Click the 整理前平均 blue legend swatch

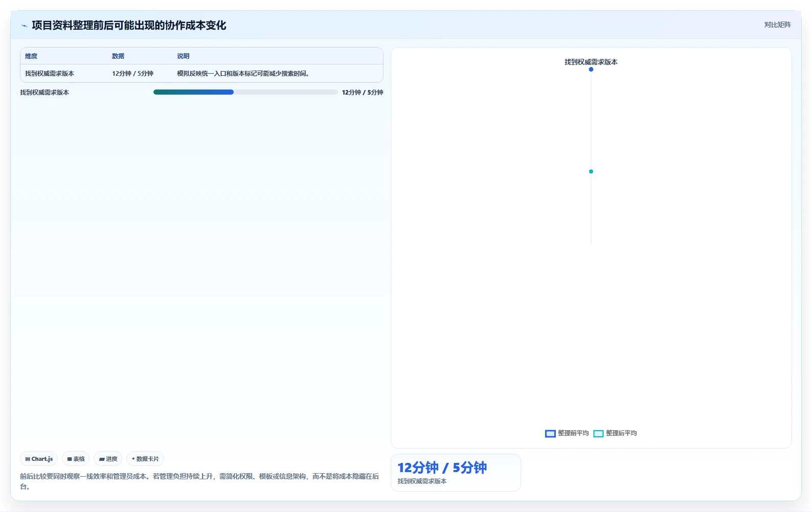[x=550, y=434]
